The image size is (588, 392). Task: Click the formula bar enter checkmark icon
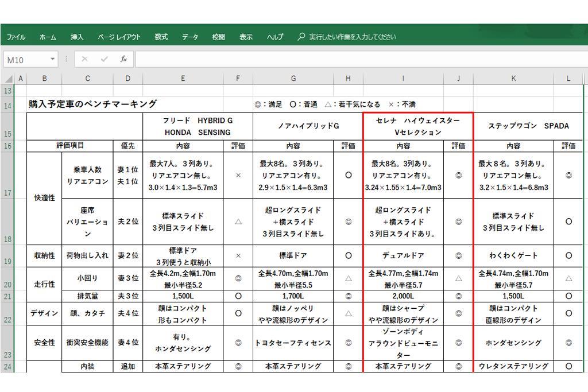pos(104,60)
